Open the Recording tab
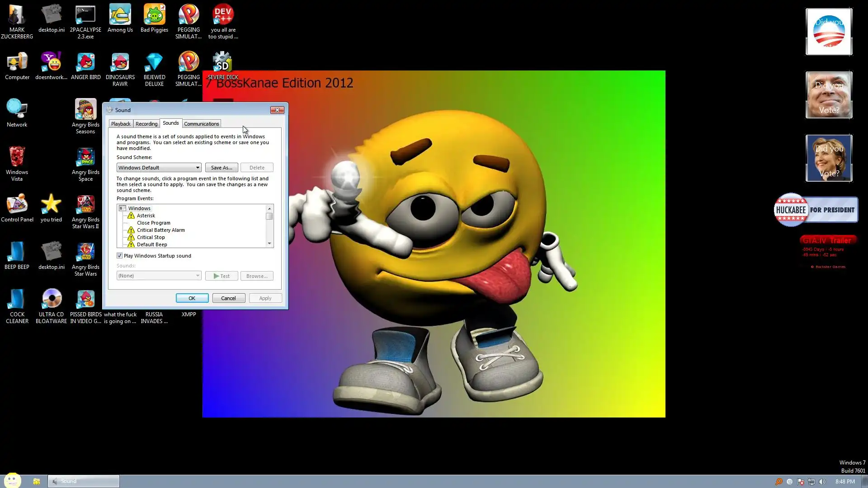 pyautogui.click(x=146, y=124)
